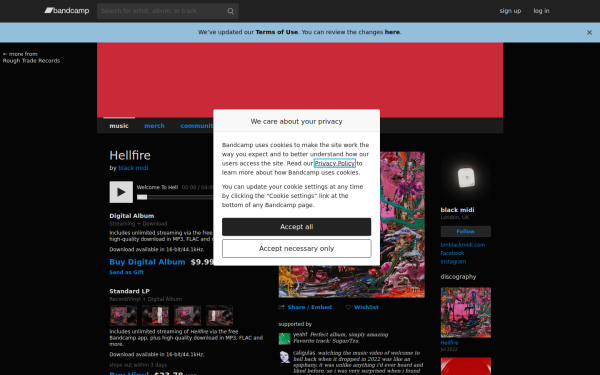Click Buy Digital Album
Viewport: 600px width, 375px height.
click(147, 262)
